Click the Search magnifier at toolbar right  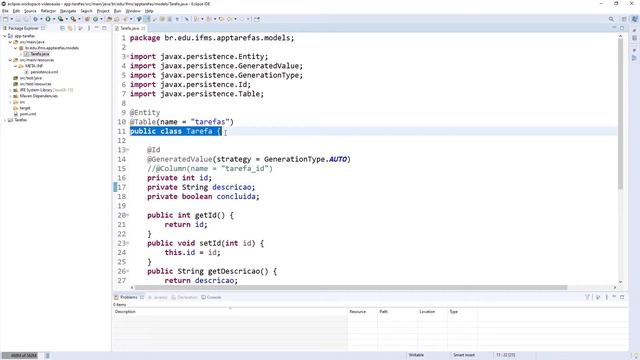point(611,19)
